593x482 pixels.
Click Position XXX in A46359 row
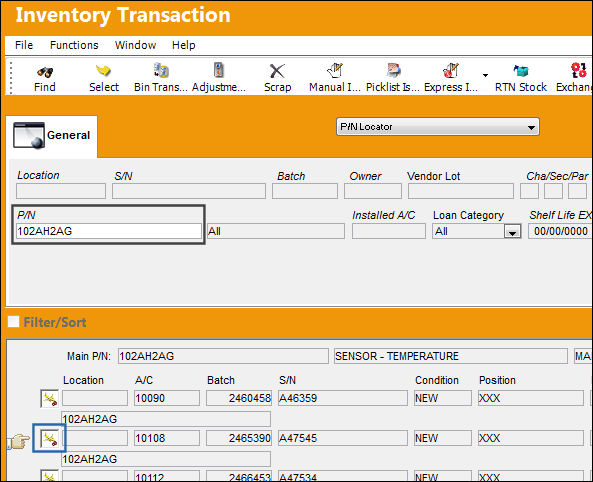(531, 398)
